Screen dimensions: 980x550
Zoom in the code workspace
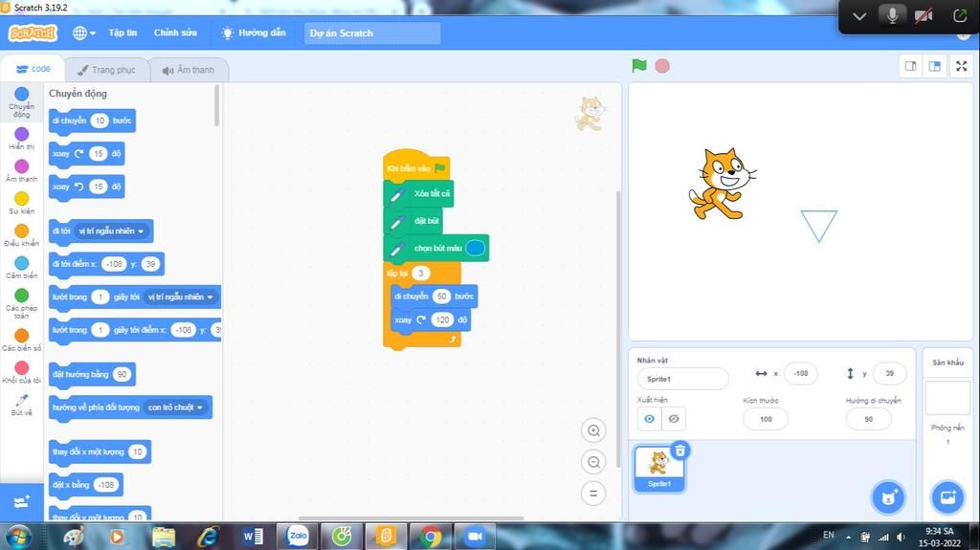click(593, 430)
